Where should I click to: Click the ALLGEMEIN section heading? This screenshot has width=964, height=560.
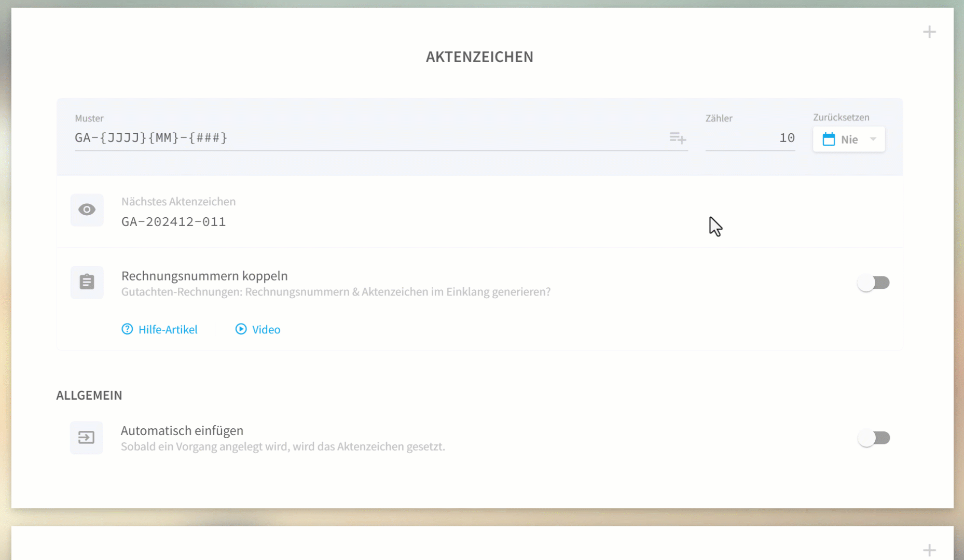click(x=89, y=395)
